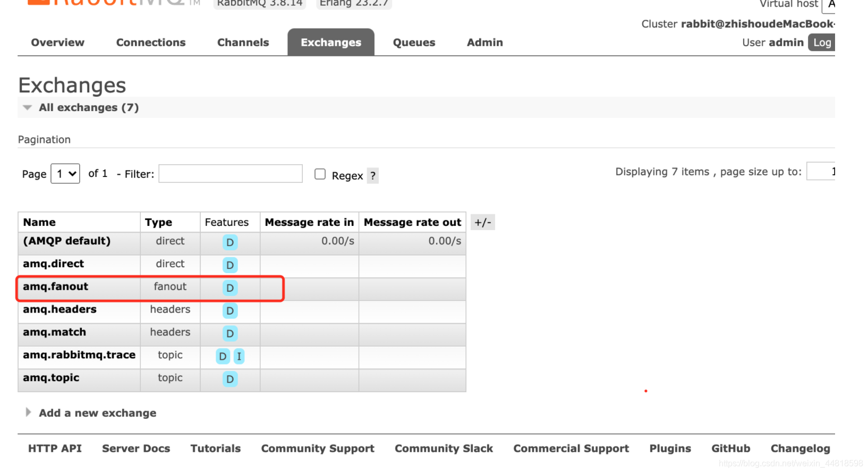This screenshot has height=473, width=868.
Task: Open the amq.topic exchange
Action: [51, 378]
